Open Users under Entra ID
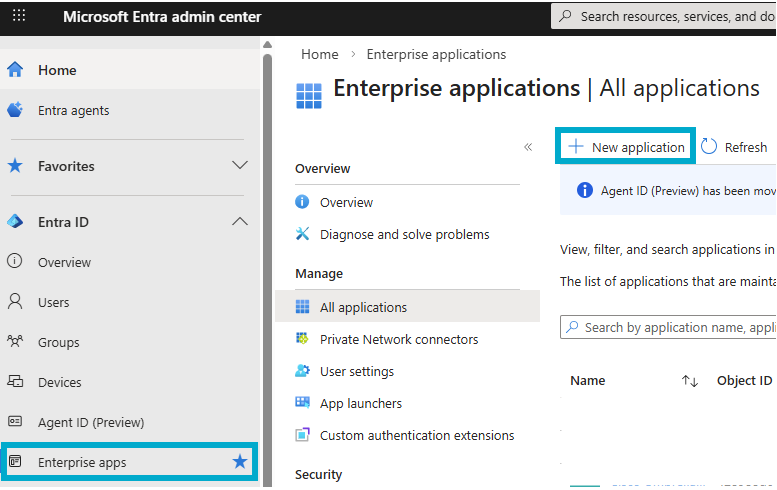The width and height of the screenshot is (777, 490). click(x=130, y=302)
